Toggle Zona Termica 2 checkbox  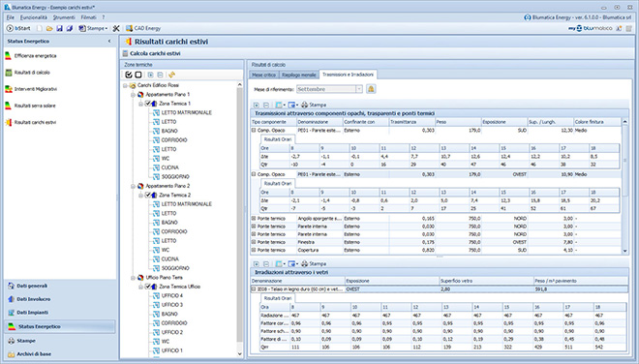pos(148,196)
